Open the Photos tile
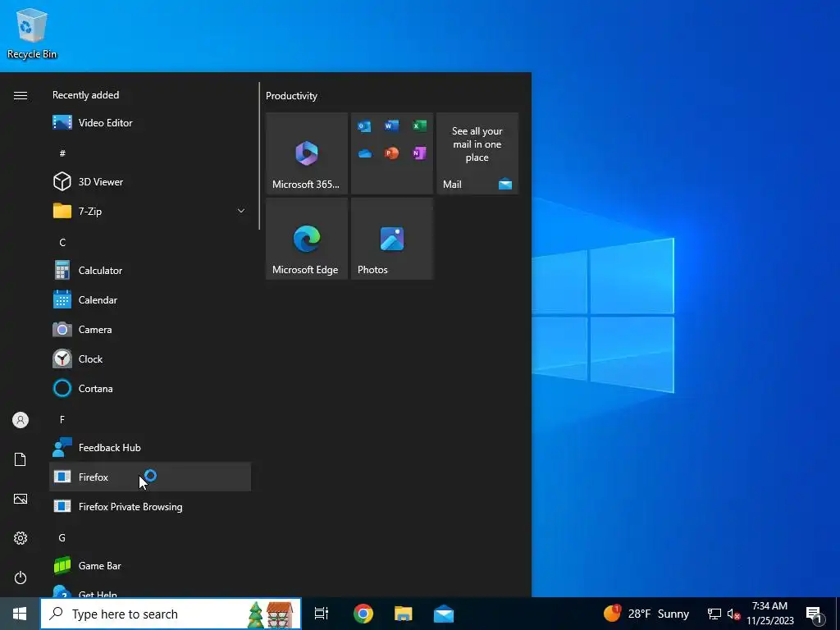This screenshot has width=840, height=630. coord(391,239)
